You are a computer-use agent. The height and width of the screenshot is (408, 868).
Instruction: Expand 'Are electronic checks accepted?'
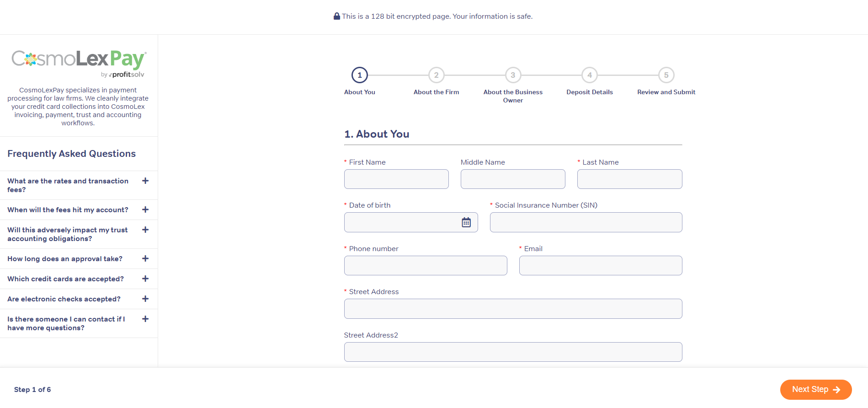(145, 299)
